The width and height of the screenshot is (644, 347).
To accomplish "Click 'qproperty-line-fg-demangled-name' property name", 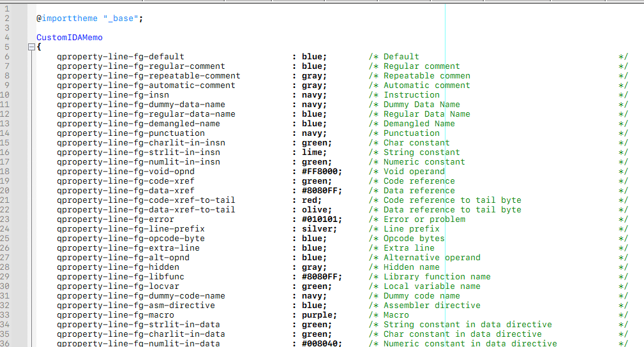I will (x=139, y=124).
